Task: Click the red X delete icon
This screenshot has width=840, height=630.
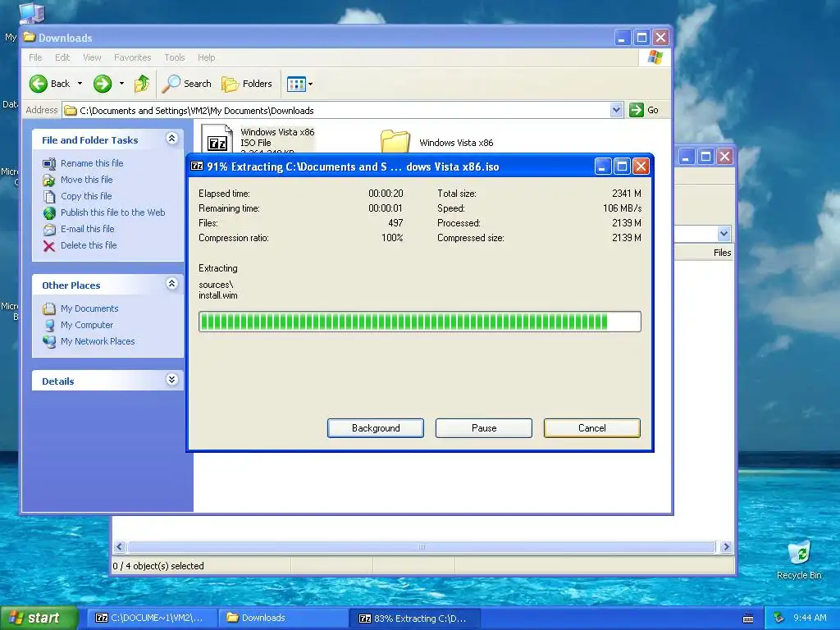Action: 48,246
